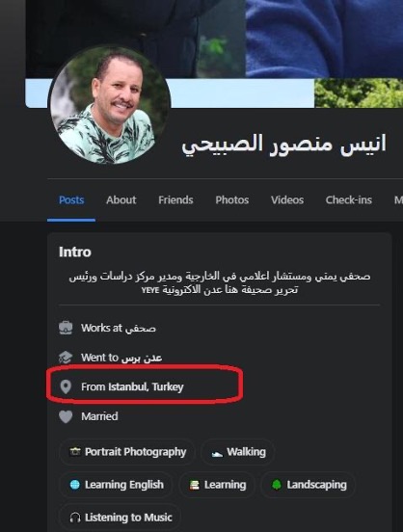Viewport: 403px width, 532px height.
Task: Click the briefcase work icon
Action: point(66,328)
